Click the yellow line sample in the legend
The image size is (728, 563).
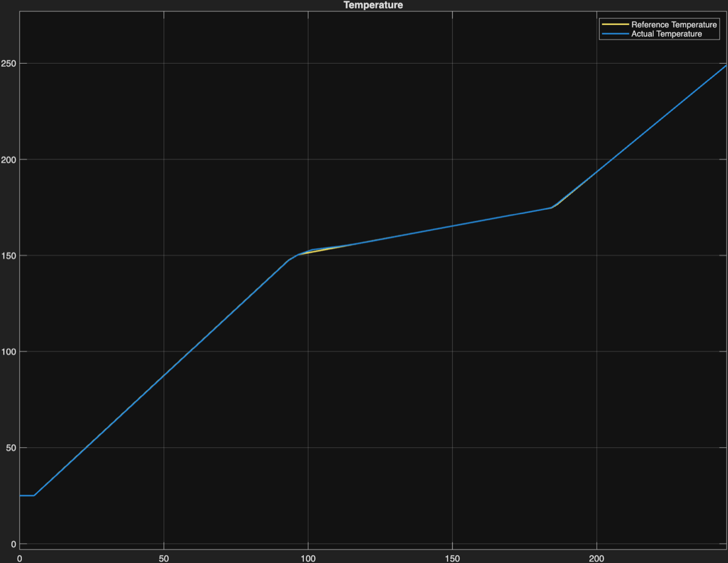pyautogui.click(x=615, y=25)
